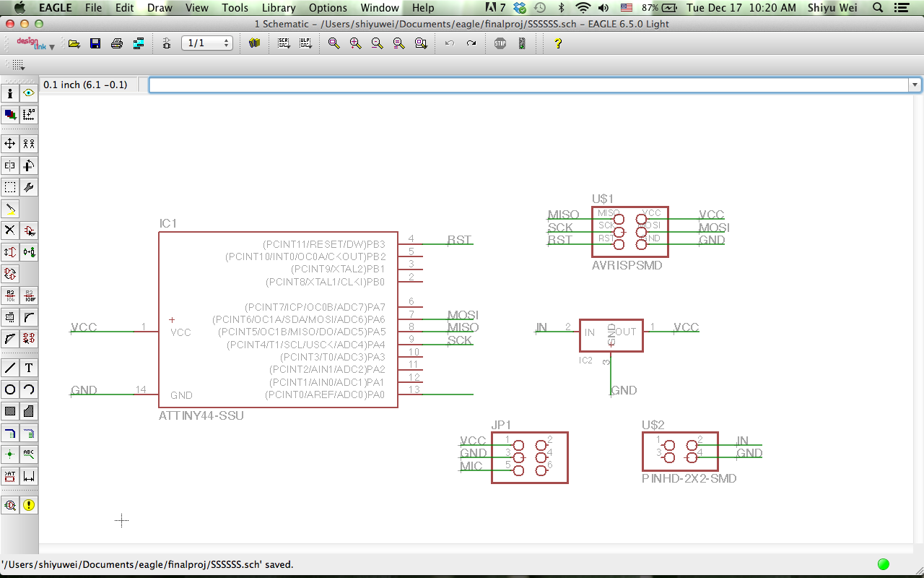The height and width of the screenshot is (578, 924).
Task: Open the Draw menu
Action: 160,8
